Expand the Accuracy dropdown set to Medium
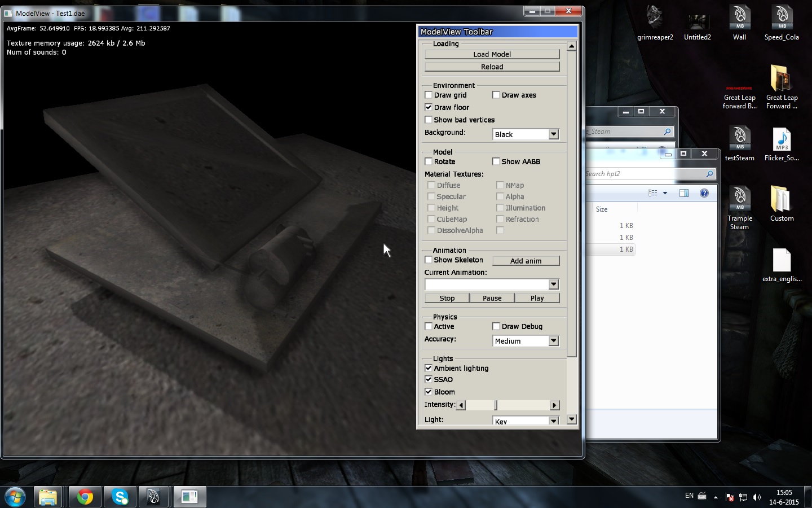The image size is (812, 508). coord(553,341)
